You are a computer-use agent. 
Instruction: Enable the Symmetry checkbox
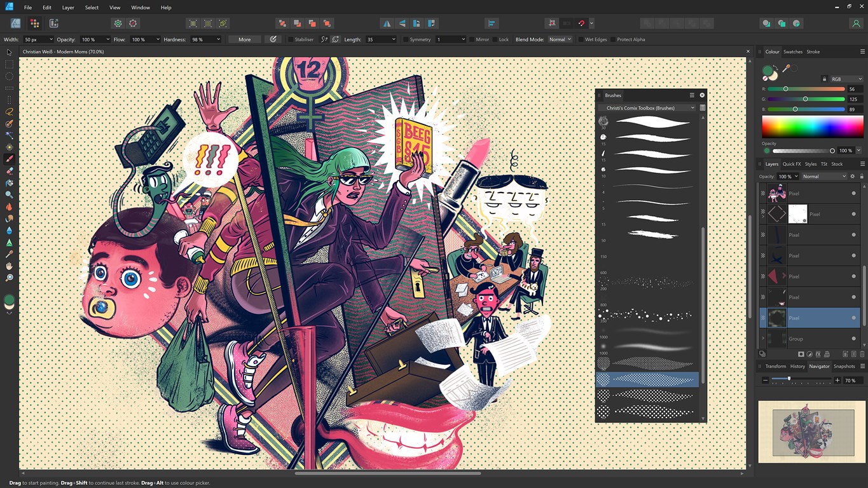(x=406, y=39)
